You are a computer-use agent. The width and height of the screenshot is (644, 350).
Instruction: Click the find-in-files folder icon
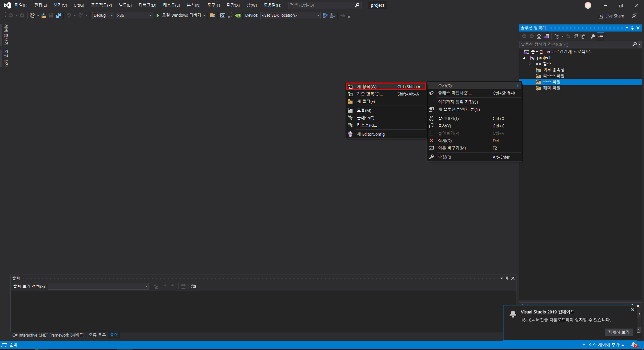tap(212, 15)
